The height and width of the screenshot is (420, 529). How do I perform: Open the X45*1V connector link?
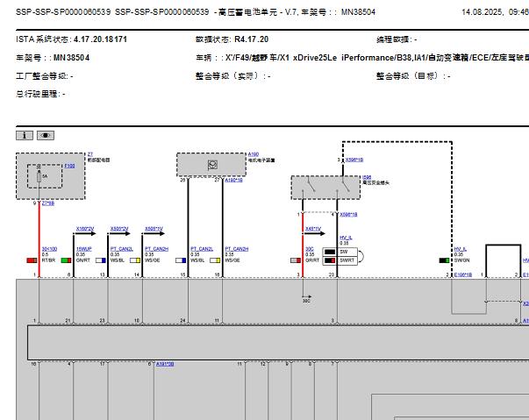point(313,229)
